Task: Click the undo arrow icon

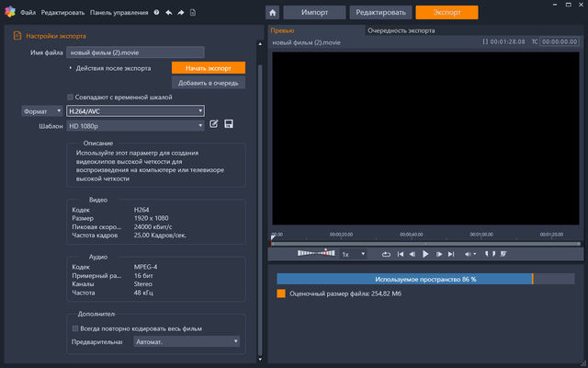Action: click(168, 13)
